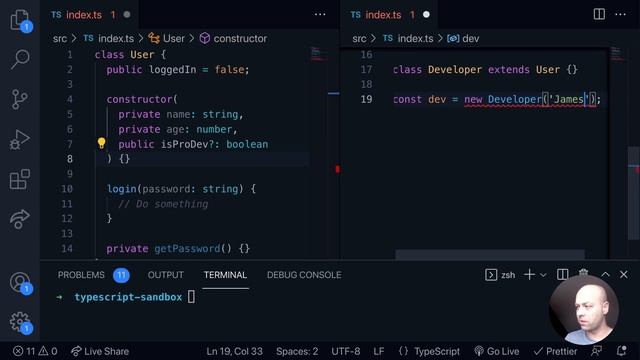Change file encoding UTF-8
The height and width of the screenshot is (360, 640).
pos(346,351)
